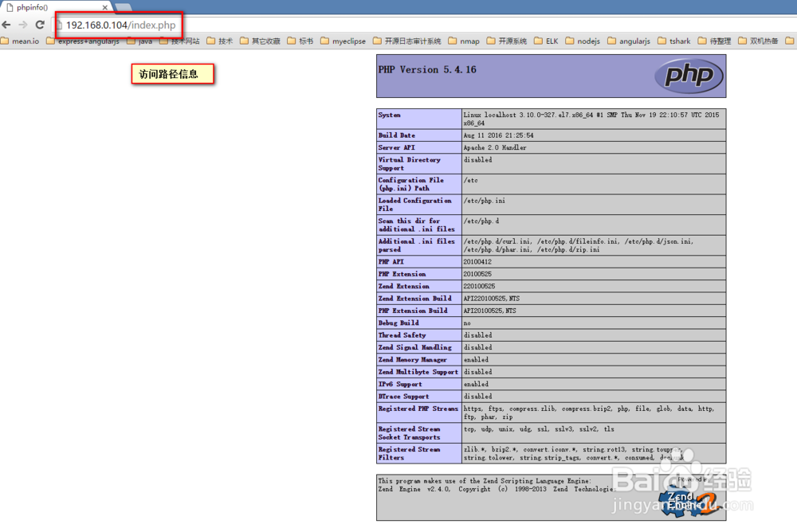Click the Server API label

[396, 147]
